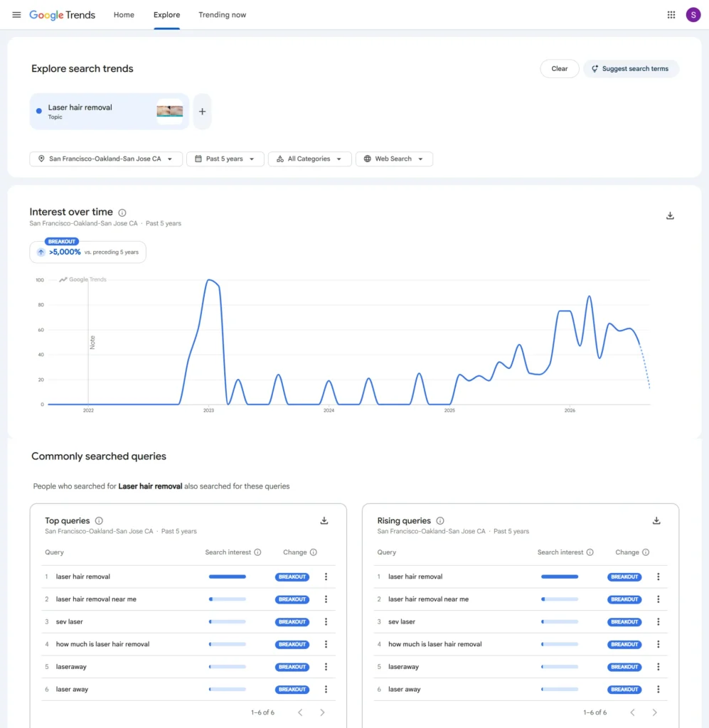
Task: Open options for rising query laser hair removal
Action: pos(659,577)
